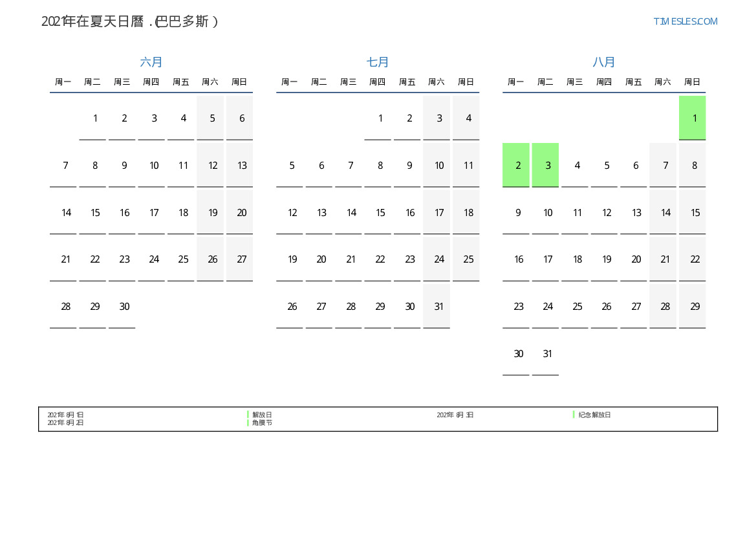
Task: Click the 七月 month heading
Action: coord(378,62)
